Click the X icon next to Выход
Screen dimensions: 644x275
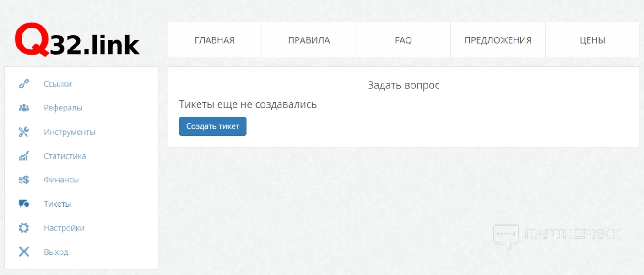tap(24, 252)
